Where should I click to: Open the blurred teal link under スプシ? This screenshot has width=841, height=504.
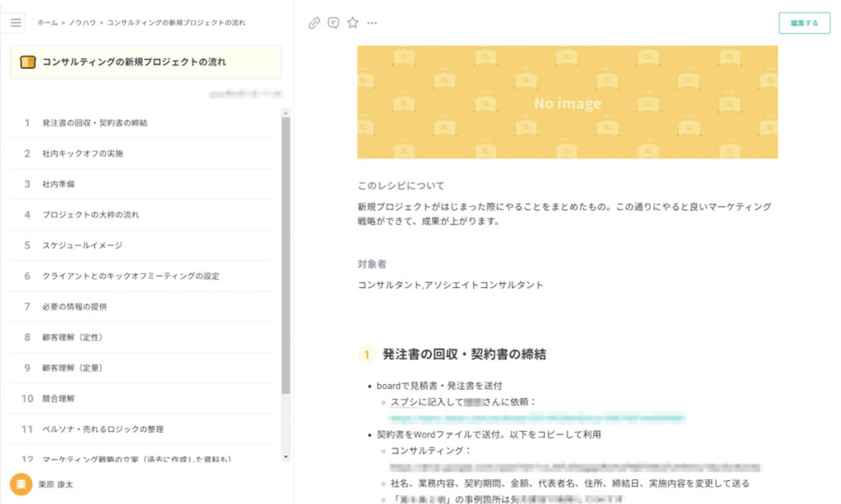click(536, 418)
